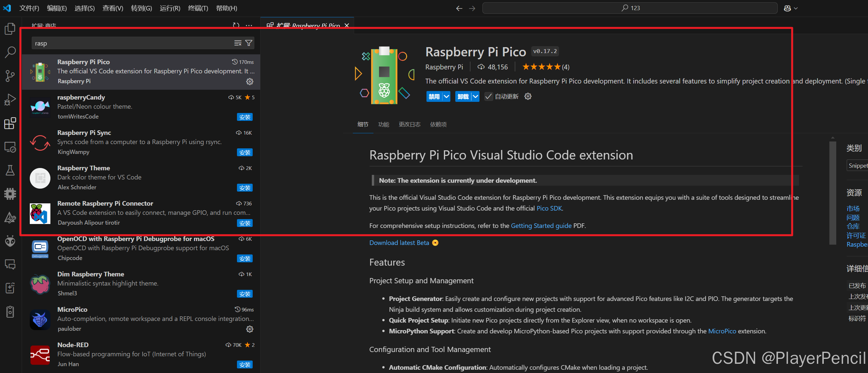The width and height of the screenshot is (868, 373).
Task: Install the Raspberry Pi Sync extension
Action: (244, 153)
